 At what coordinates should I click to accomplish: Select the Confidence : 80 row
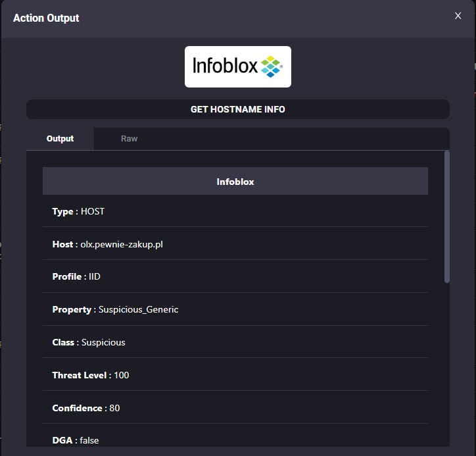[235, 408]
